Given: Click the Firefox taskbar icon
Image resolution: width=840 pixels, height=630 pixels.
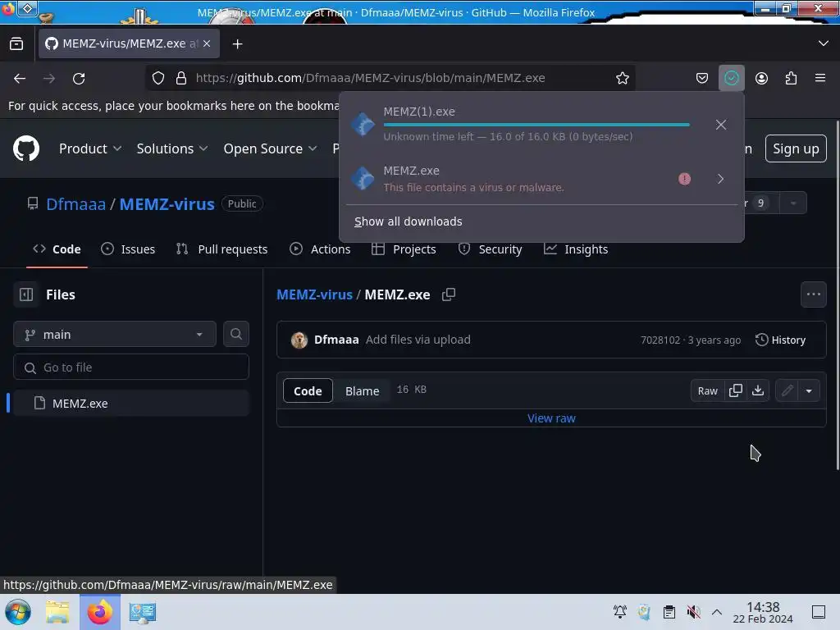Looking at the screenshot, I should [99, 612].
